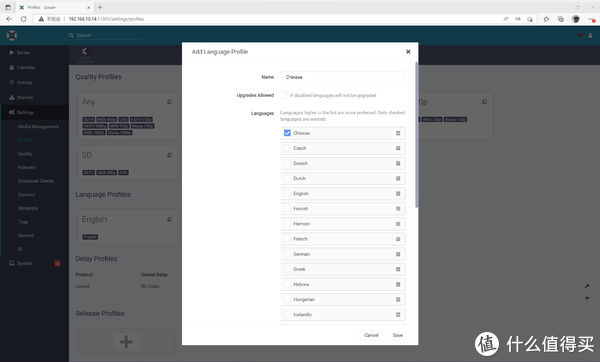Click the Sonarr search box
The width and height of the screenshot is (600, 362).
point(108,35)
